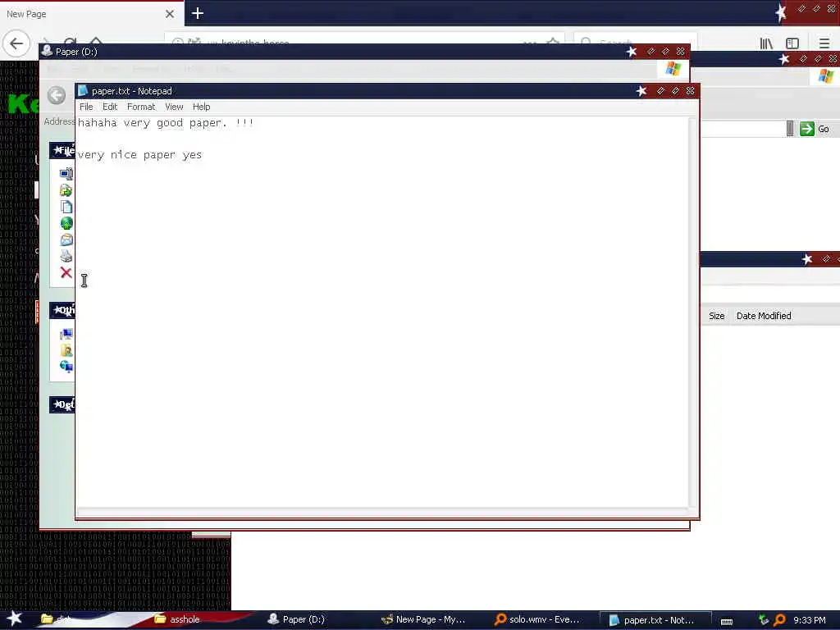This screenshot has height=630, width=840.
Task: Open the View menu in Notepad
Action: click(174, 107)
